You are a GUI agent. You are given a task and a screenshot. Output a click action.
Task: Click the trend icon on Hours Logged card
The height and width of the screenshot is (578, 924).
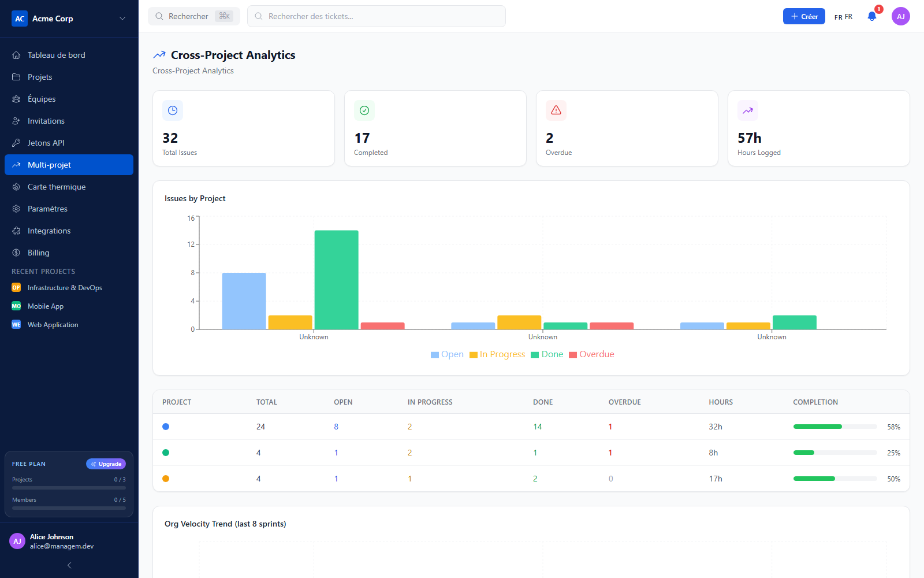(x=748, y=110)
